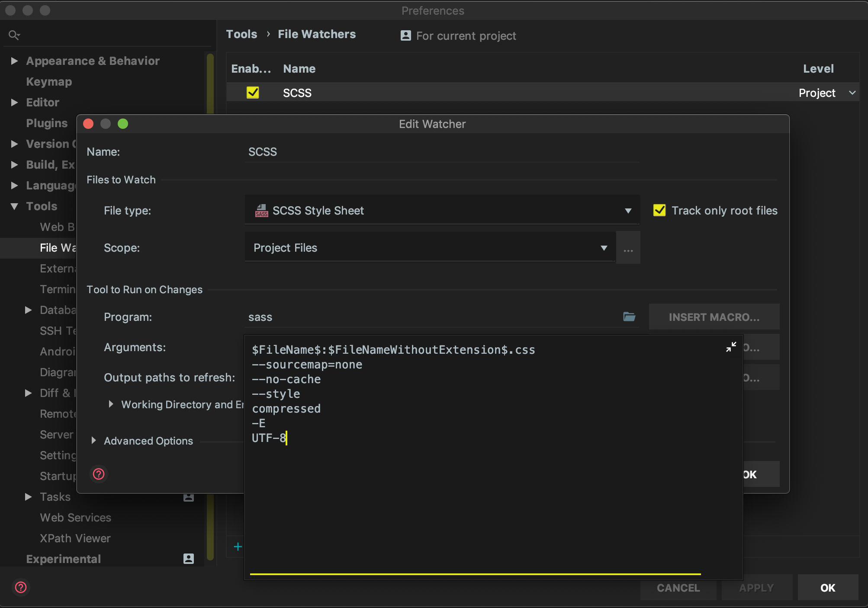Open the Scope Project Files dropdown
Image resolution: width=868 pixels, height=608 pixels.
(430, 248)
